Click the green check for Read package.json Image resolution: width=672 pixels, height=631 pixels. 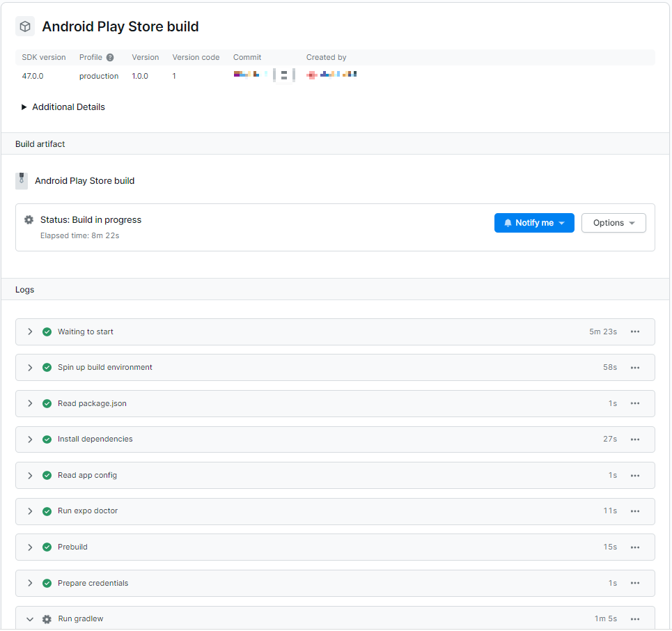click(47, 403)
